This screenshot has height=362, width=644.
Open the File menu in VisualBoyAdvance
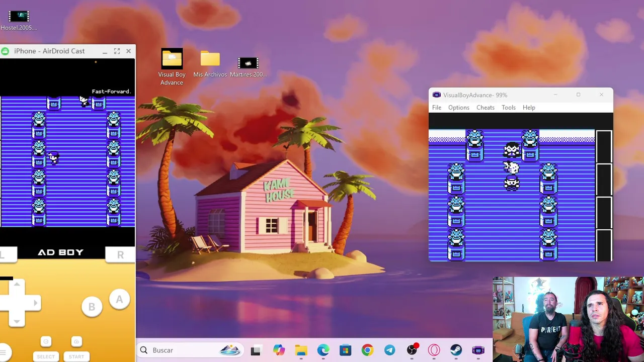pyautogui.click(x=436, y=108)
